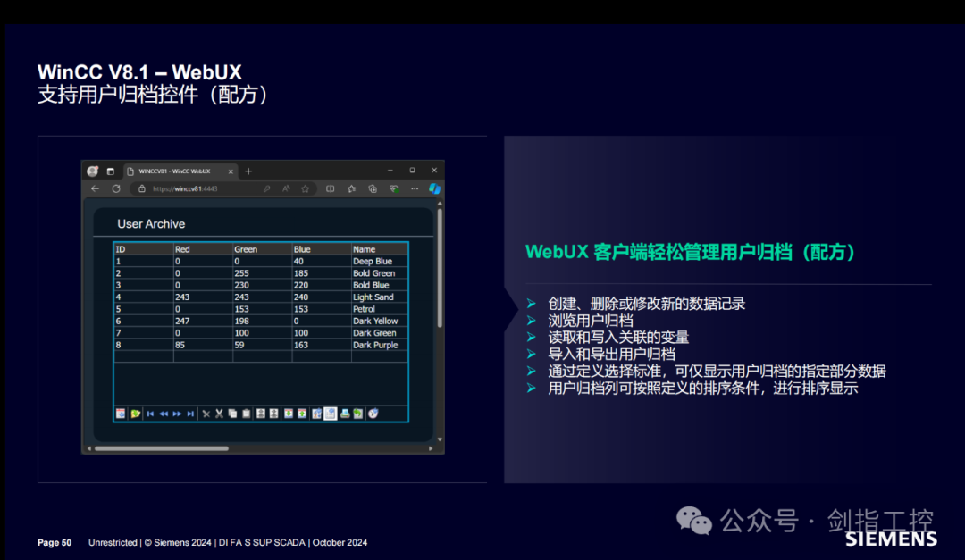The width and height of the screenshot is (965, 560).
Task: Open the time selection clock tool
Action: pyautogui.click(x=373, y=414)
